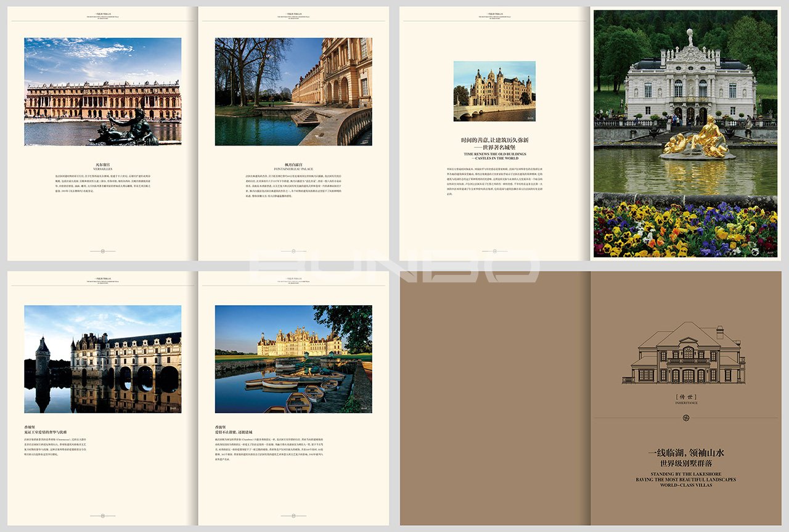
Task: Click the golden fountain statue in the pond
Action: click(696, 139)
